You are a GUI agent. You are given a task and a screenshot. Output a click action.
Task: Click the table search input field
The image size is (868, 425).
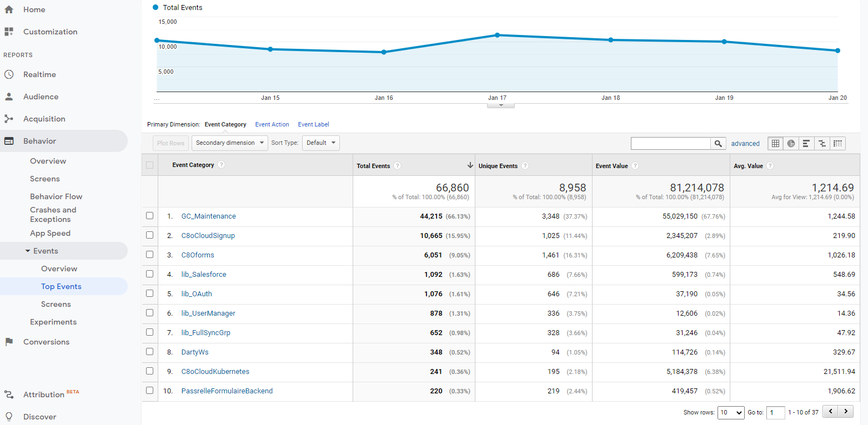[x=671, y=143]
